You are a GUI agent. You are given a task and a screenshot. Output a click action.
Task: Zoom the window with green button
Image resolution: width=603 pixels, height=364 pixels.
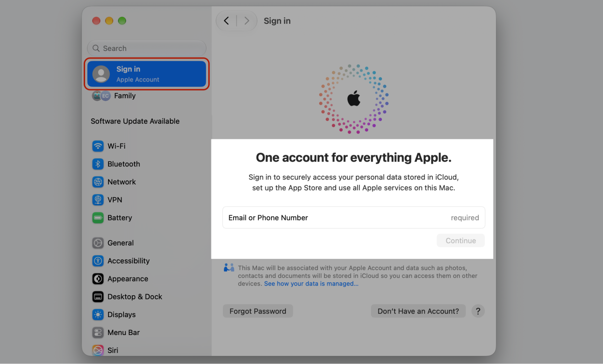(122, 21)
